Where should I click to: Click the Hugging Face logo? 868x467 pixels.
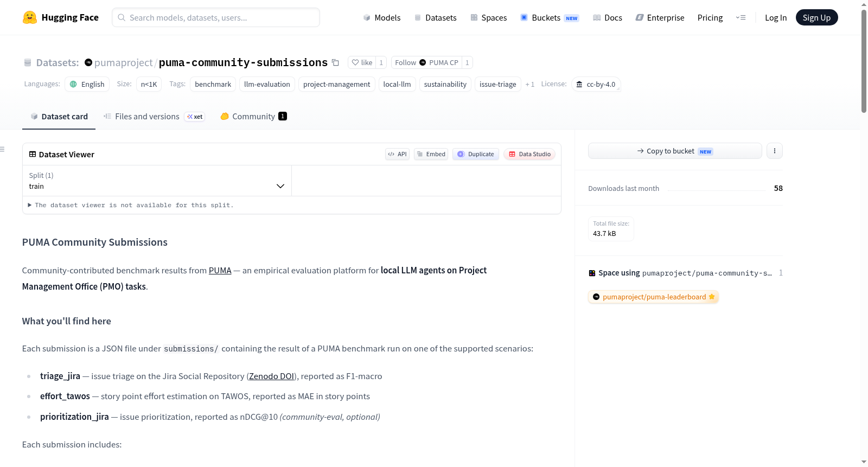[x=61, y=17]
